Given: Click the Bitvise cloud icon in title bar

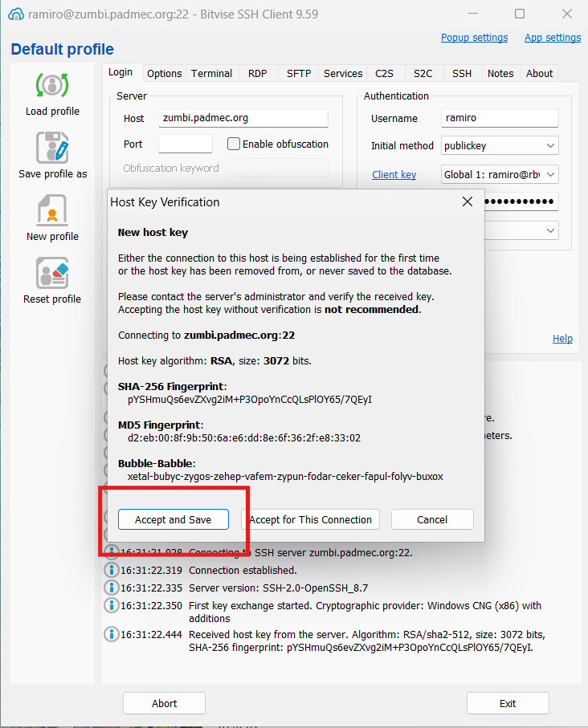Looking at the screenshot, I should (x=16, y=14).
